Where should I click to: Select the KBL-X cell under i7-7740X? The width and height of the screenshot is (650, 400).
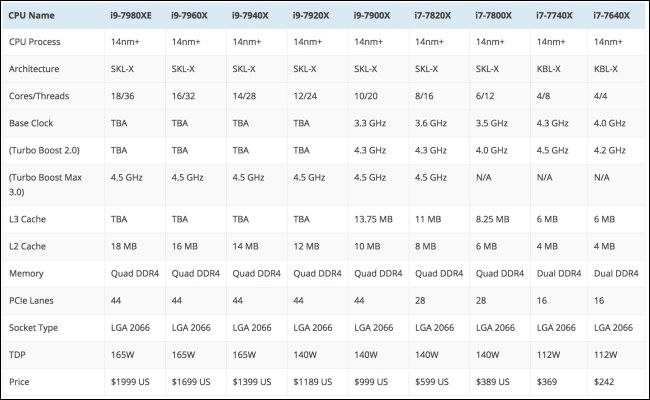[548, 69]
